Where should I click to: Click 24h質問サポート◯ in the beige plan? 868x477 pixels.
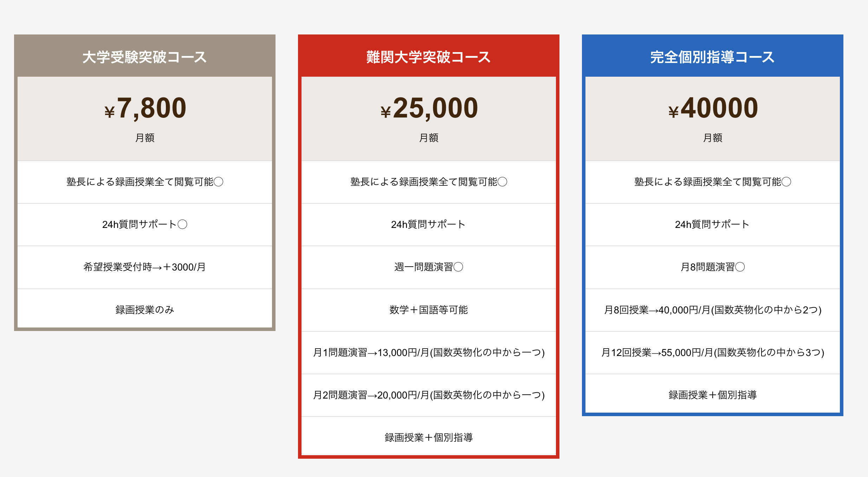click(144, 224)
